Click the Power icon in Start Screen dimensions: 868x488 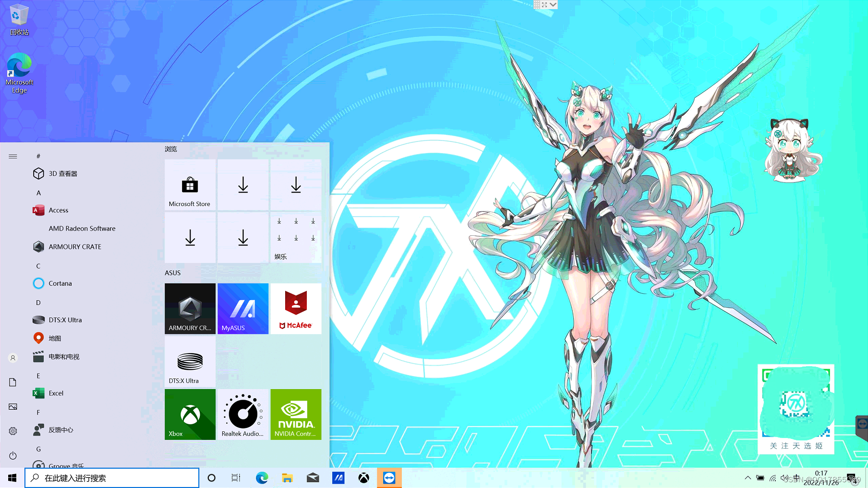pyautogui.click(x=13, y=456)
